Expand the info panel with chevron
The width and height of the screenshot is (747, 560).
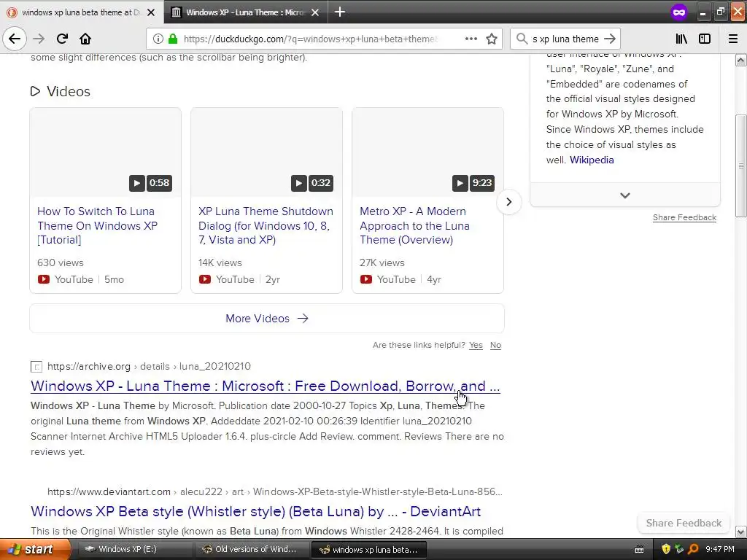click(x=625, y=195)
